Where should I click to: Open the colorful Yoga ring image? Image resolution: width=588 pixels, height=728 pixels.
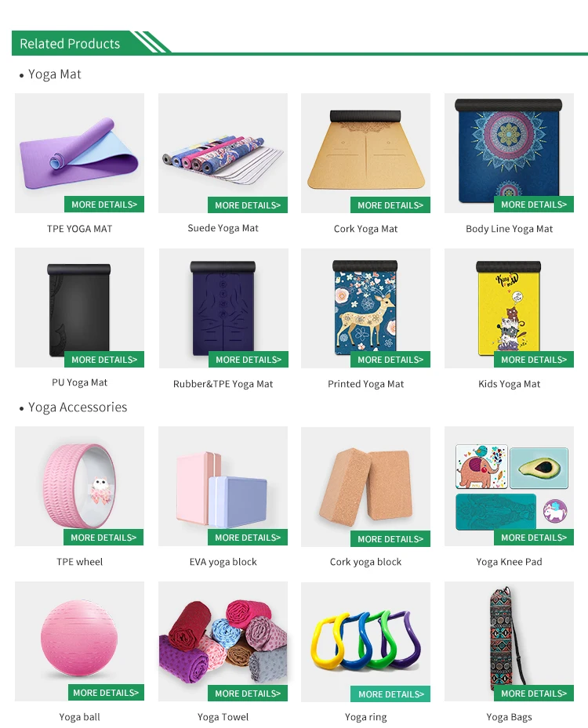pyautogui.click(x=365, y=642)
